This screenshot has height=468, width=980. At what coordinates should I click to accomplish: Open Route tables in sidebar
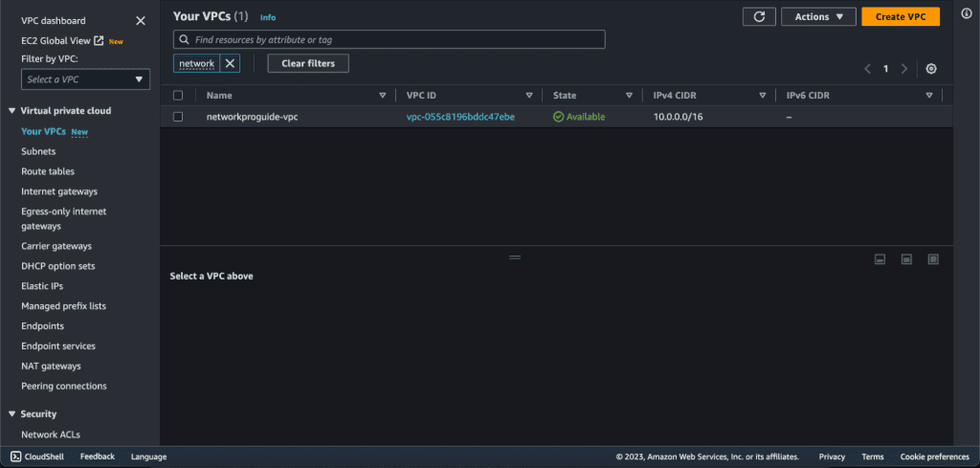48,171
